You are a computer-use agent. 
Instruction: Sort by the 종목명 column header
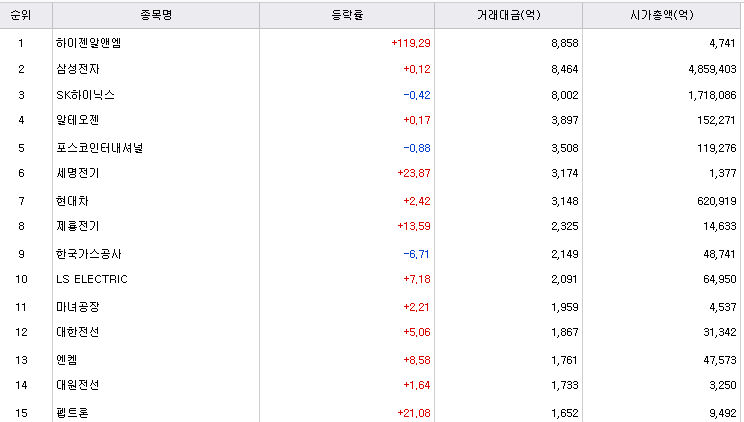point(156,15)
